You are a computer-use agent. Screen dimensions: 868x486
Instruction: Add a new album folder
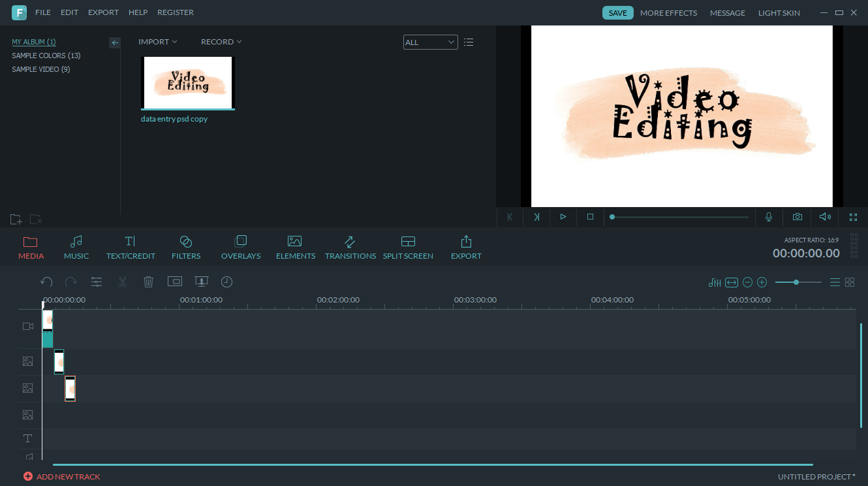16,219
